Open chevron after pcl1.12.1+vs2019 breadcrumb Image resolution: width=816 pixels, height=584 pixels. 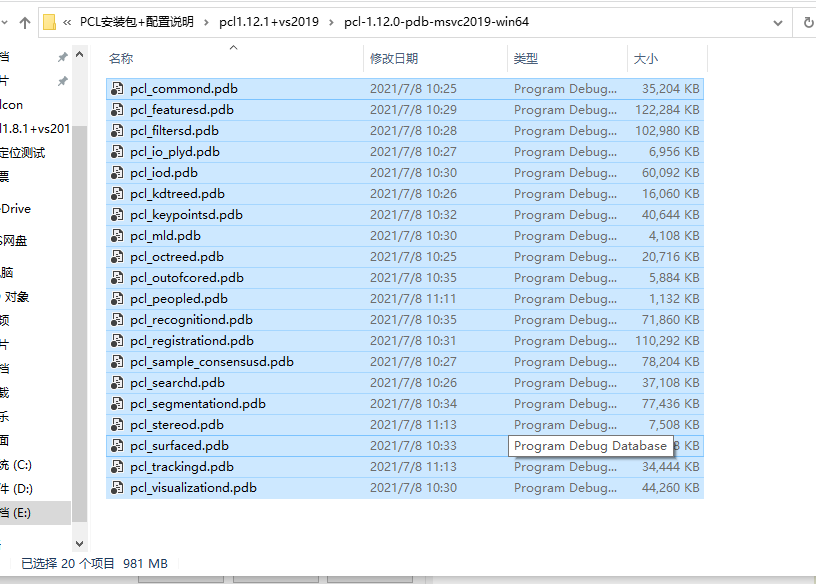pyautogui.click(x=331, y=22)
